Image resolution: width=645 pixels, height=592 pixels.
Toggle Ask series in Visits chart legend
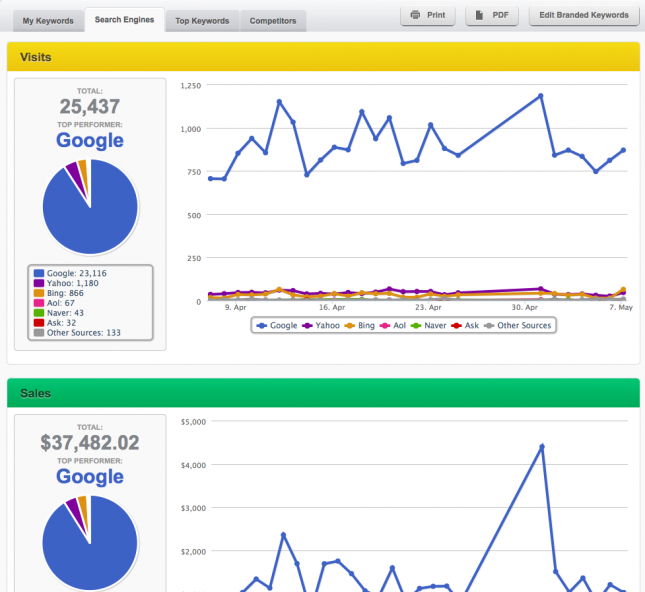click(465, 325)
